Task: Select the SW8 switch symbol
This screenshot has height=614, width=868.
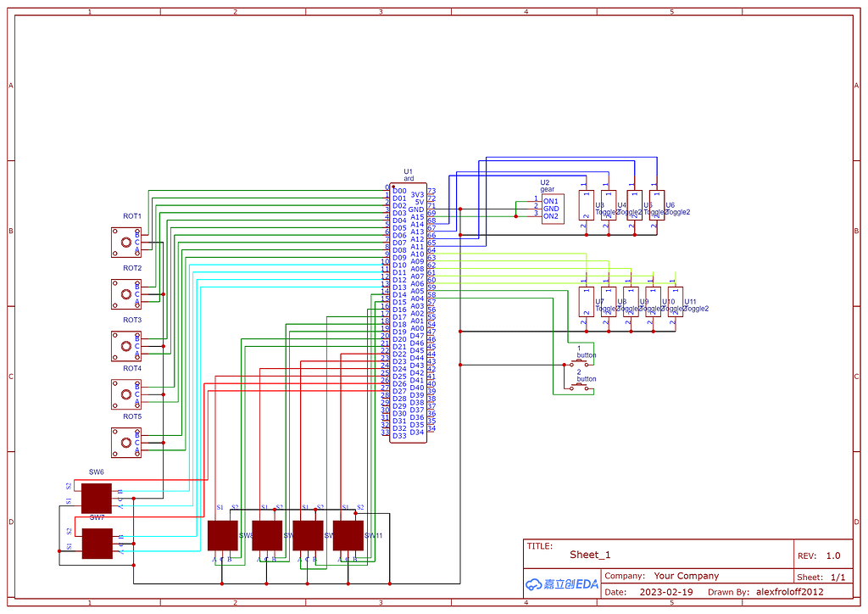Action: (223, 535)
